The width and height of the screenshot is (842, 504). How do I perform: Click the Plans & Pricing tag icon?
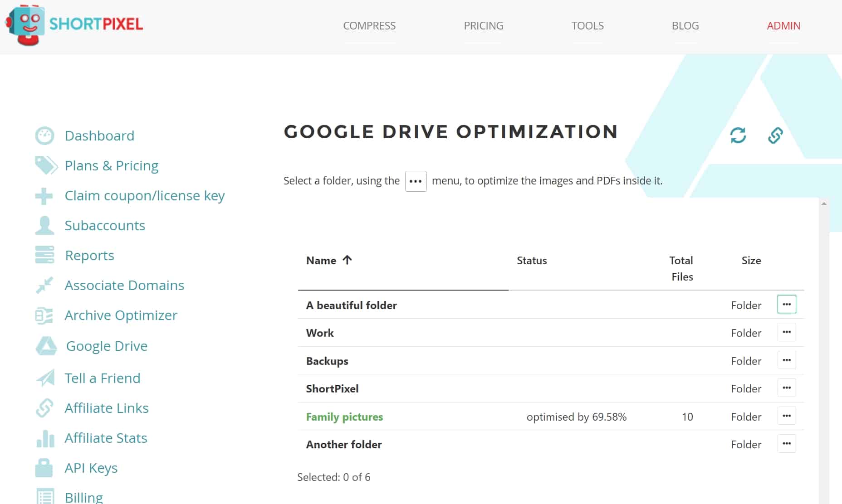coord(46,165)
